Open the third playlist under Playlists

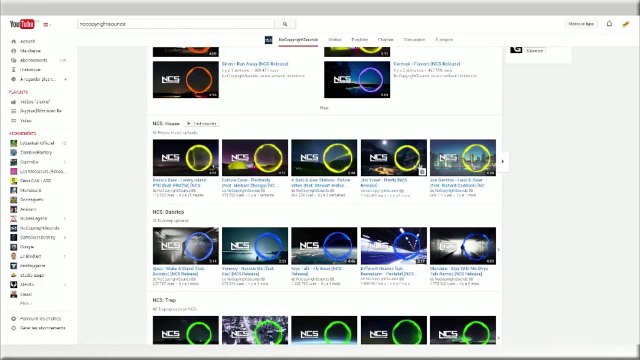pos(25,120)
